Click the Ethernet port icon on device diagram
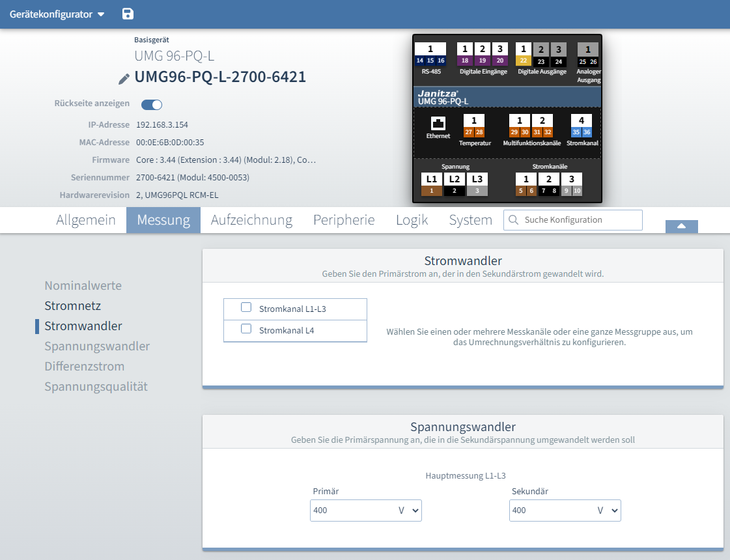The image size is (730, 560). [438, 124]
